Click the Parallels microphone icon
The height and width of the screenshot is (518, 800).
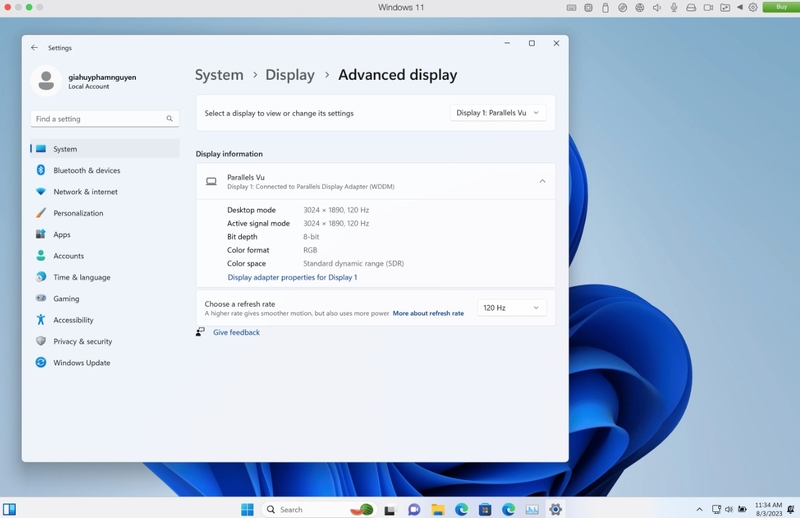click(x=674, y=8)
